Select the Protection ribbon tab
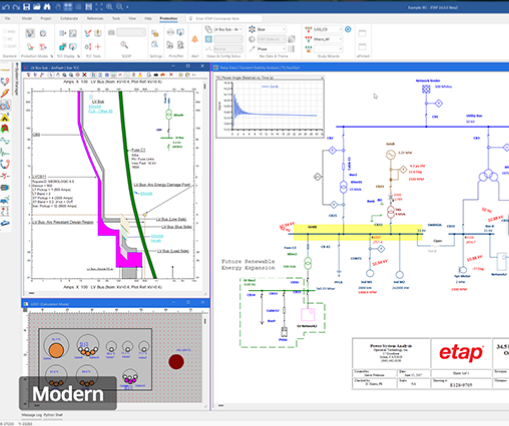Screen dimensions: 509x426 [x=168, y=18]
